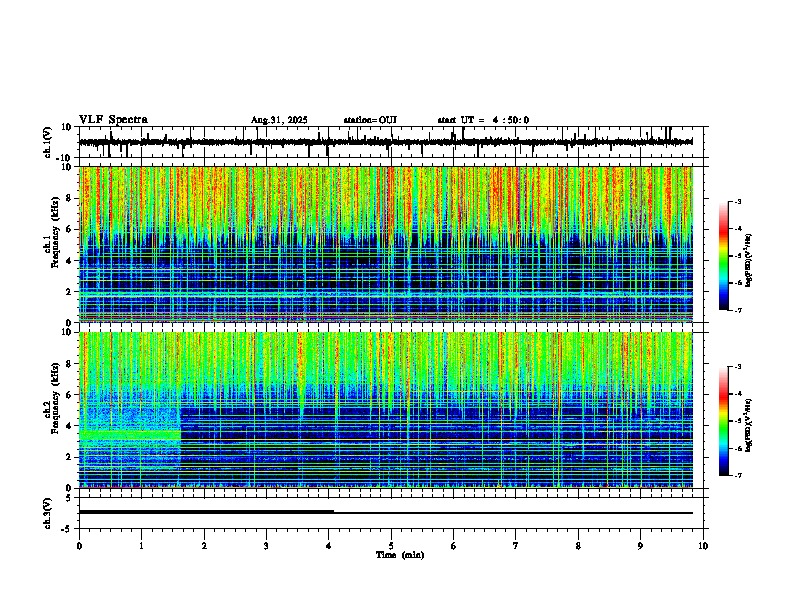Click the "station=OUI" label
The height and width of the screenshot is (612, 792).
coord(370,120)
